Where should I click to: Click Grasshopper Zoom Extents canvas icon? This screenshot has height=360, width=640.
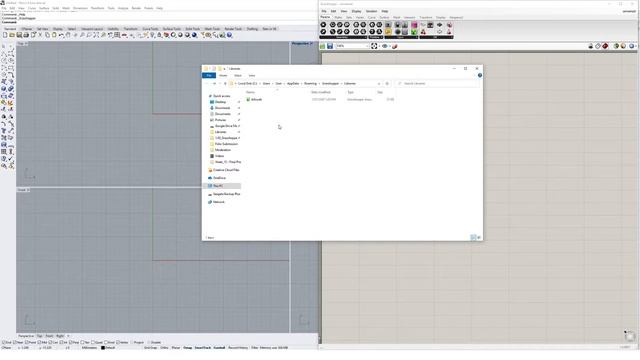(374, 46)
